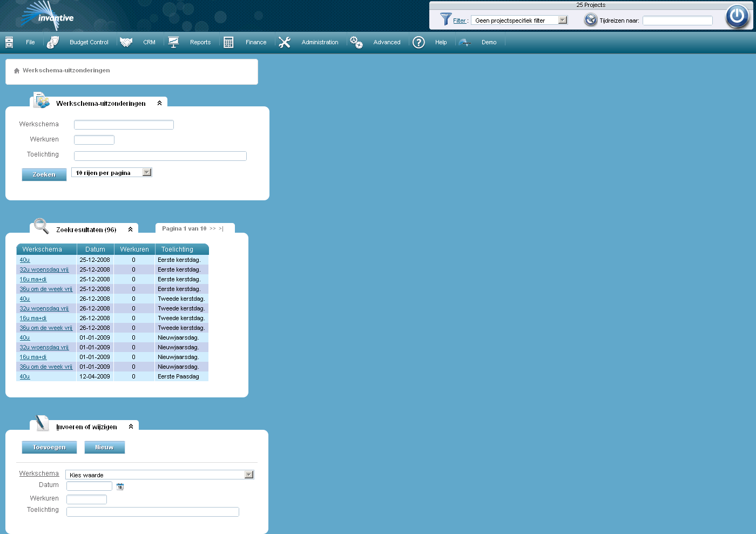
Task: Focus the Werkuren search field
Action: pos(94,140)
